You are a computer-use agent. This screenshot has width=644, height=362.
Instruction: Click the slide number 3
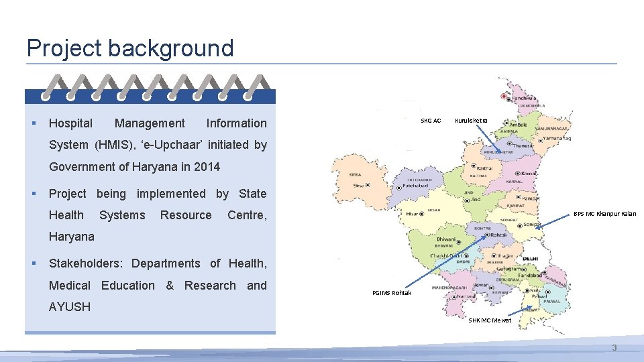click(614, 348)
